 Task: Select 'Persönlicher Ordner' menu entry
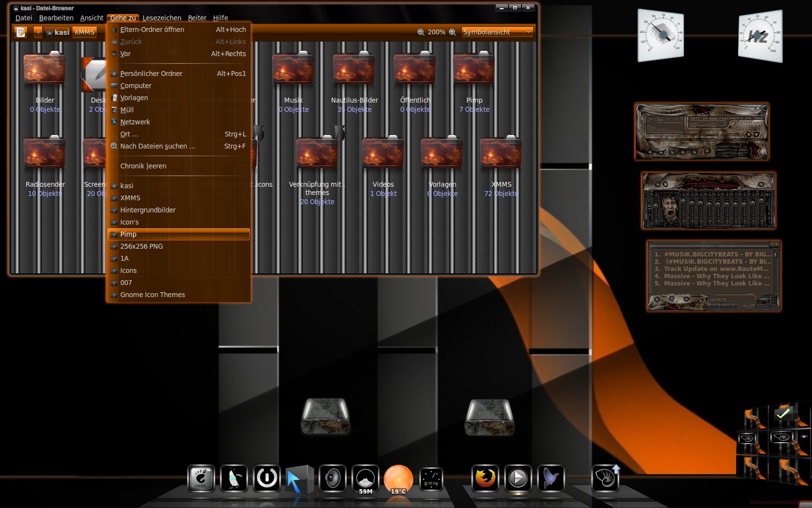pyautogui.click(x=179, y=74)
